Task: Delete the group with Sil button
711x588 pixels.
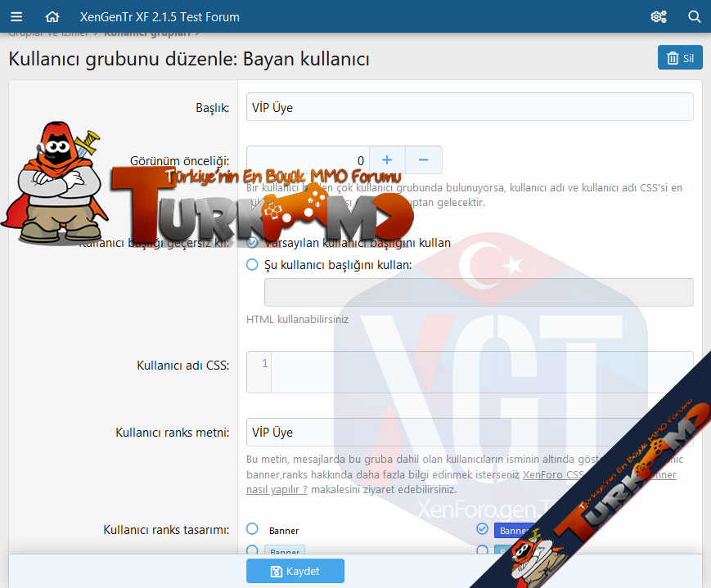Action: 680,57
